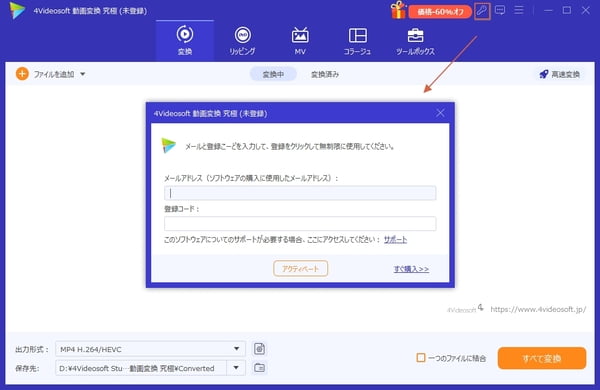The image size is (600, 390).
Task: Click the 価格-60%オフ discount banner
Action: point(440,12)
